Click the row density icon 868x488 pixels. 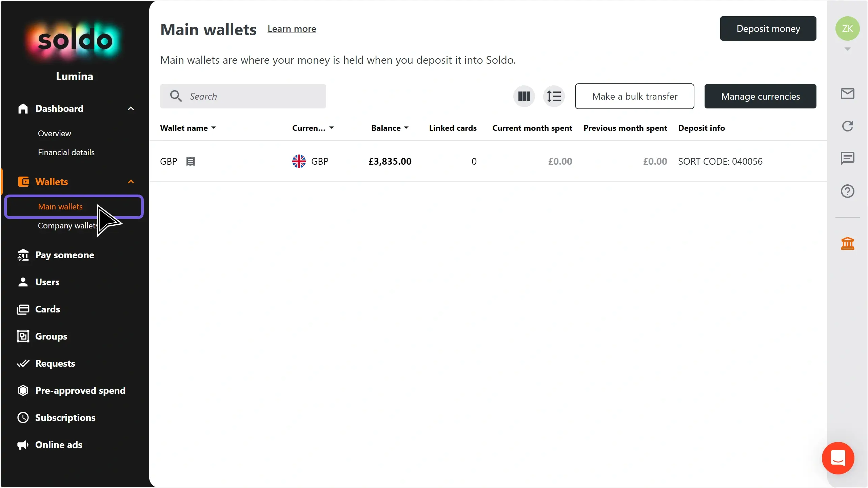click(554, 96)
